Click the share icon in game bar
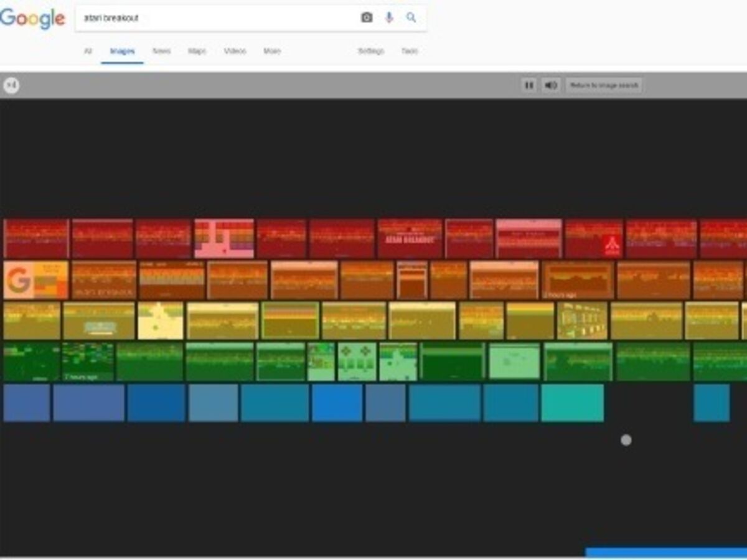Viewport: 747px width, 560px height. [11, 85]
